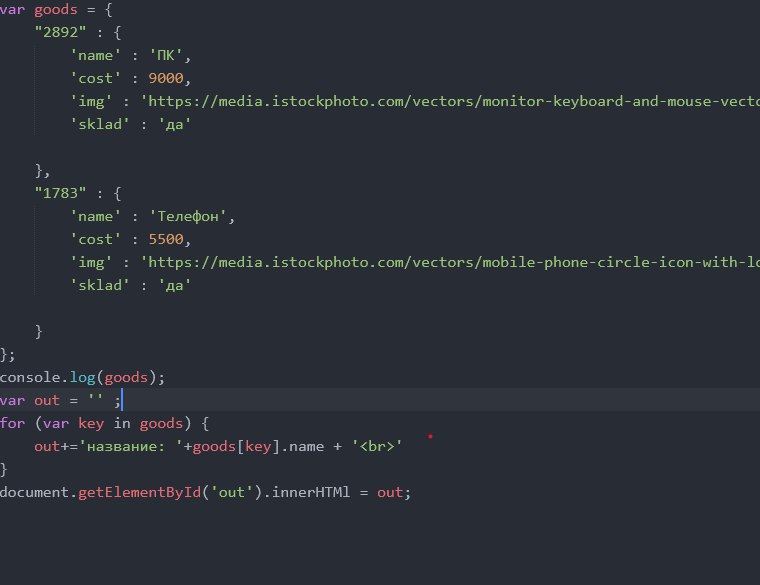Click goods[key].name expression

pyautogui.click(x=258, y=446)
